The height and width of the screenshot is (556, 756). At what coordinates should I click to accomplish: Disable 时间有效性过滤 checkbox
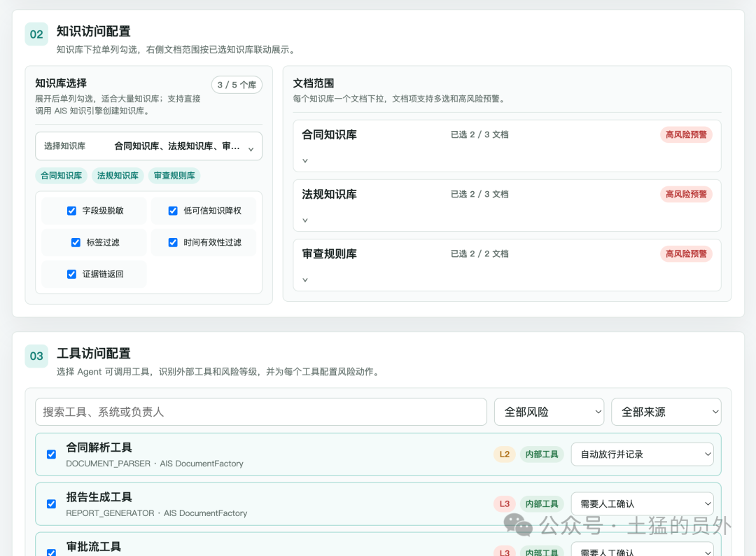coord(173,242)
